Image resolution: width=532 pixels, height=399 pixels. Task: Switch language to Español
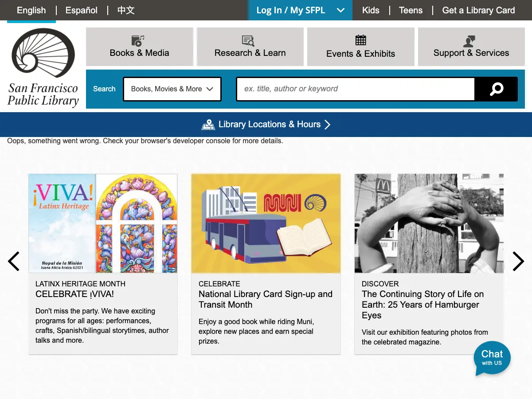tap(82, 10)
